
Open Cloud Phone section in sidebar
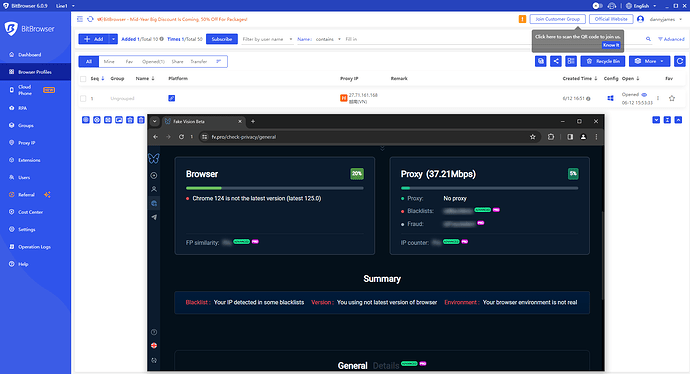[25, 90]
